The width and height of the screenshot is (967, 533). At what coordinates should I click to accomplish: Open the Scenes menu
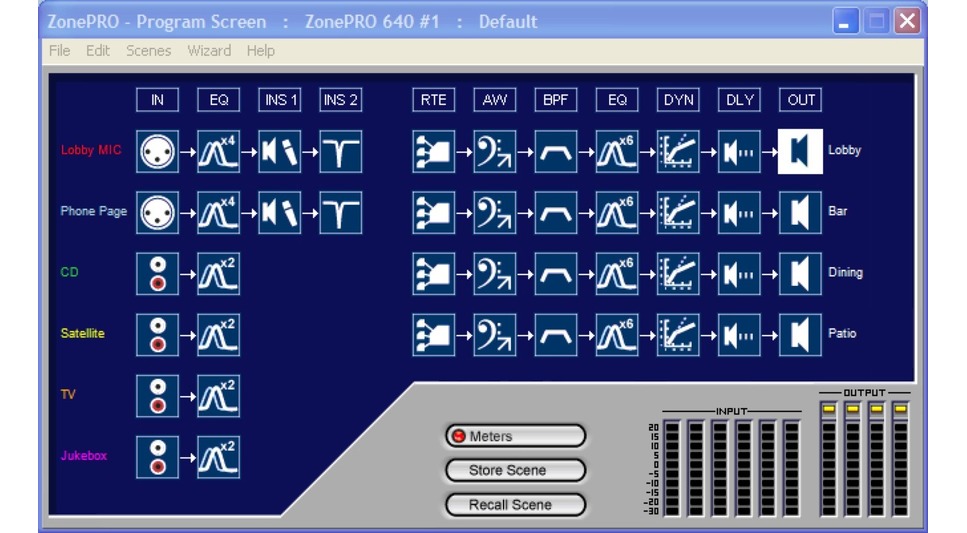[x=148, y=50]
